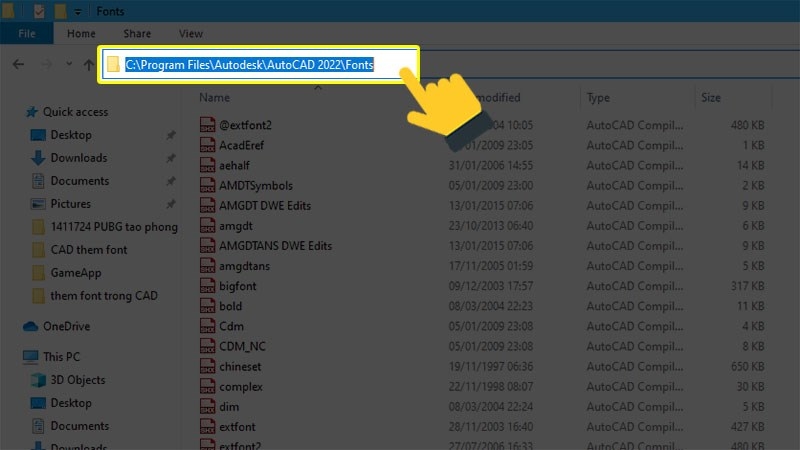This screenshot has height=450, width=800.
Task: Go back with the Back arrow
Action: tap(18, 64)
